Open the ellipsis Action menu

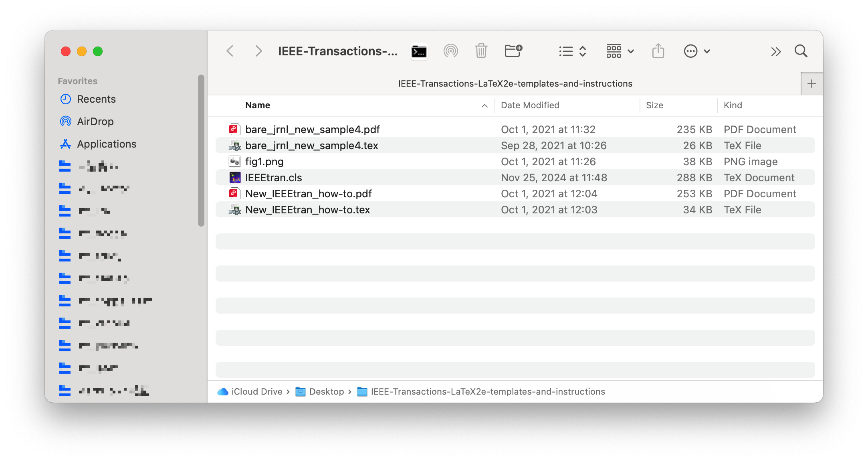coord(697,51)
